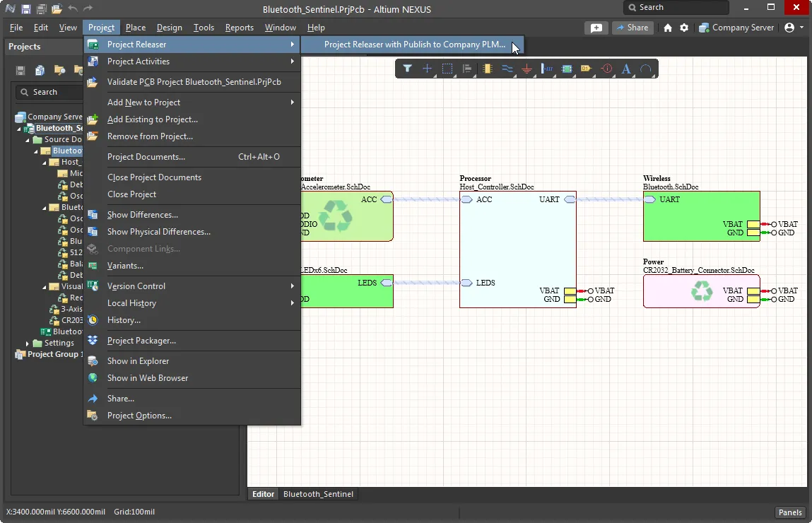
Task: Switch to the Bluetooth_Sentinel tab
Action: pos(319,494)
